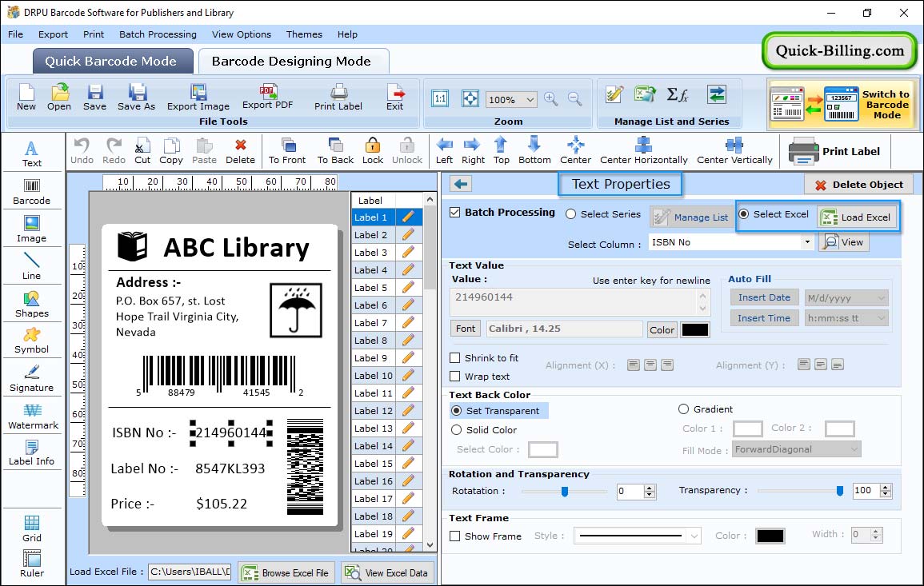Click the Browse Excel File button
Viewport: 924px width, 586px height.
(286, 573)
